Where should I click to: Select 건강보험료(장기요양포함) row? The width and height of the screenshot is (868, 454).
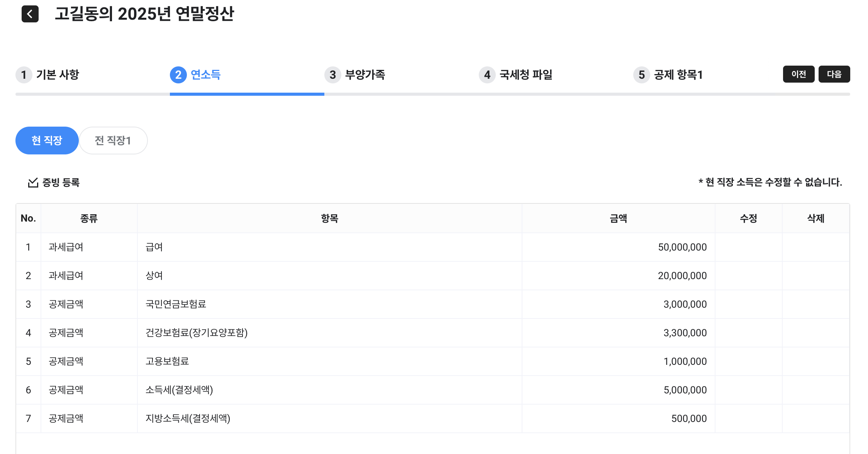click(197, 333)
